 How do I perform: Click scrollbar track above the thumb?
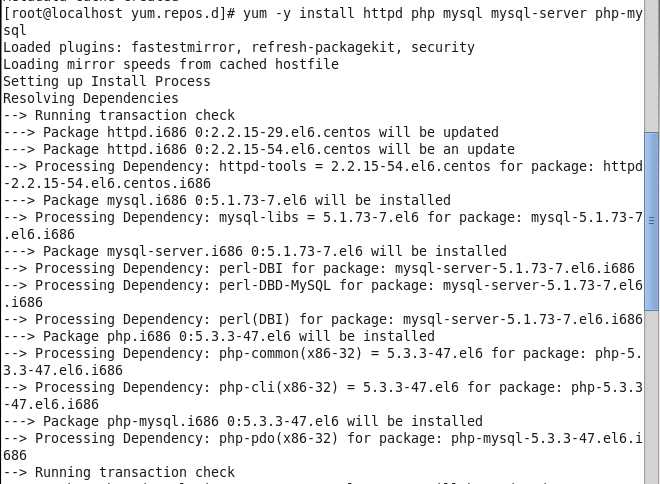pyautogui.click(x=651, y=66)
